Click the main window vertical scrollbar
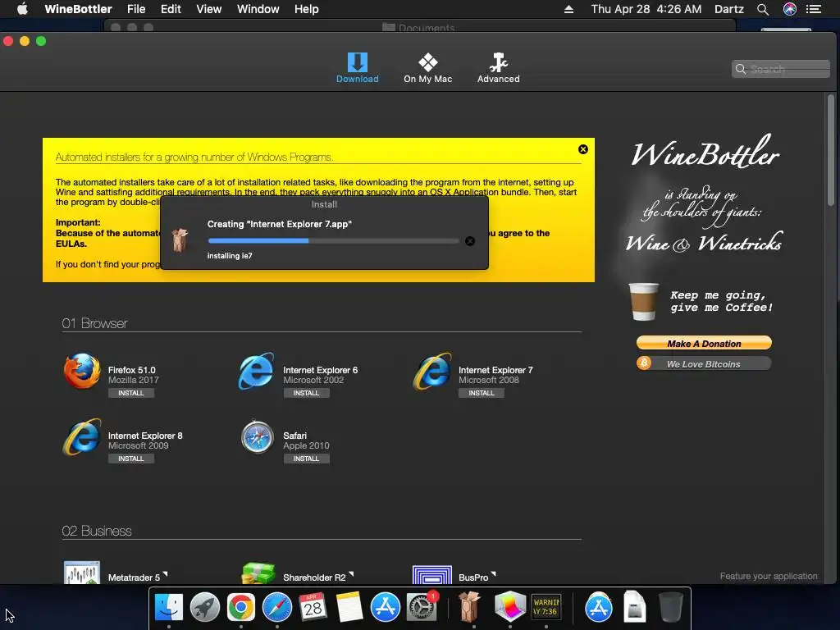Screen dimensions: 840x630 (830, 150)
